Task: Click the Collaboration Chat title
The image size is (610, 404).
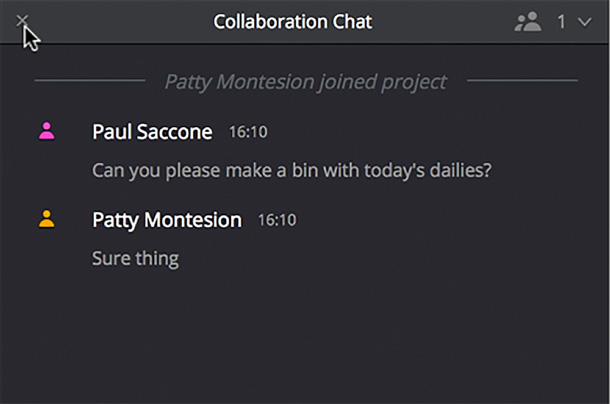Action: 292,21
